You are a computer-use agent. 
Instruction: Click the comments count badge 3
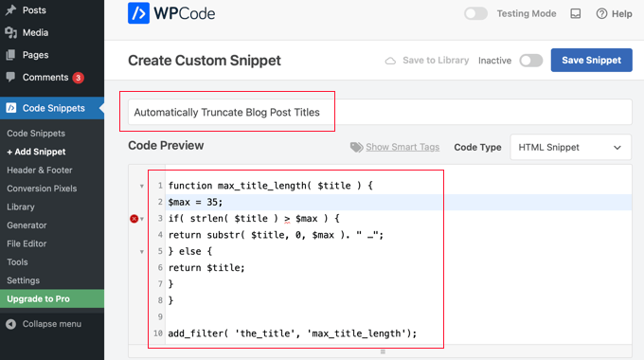[78, 78]
